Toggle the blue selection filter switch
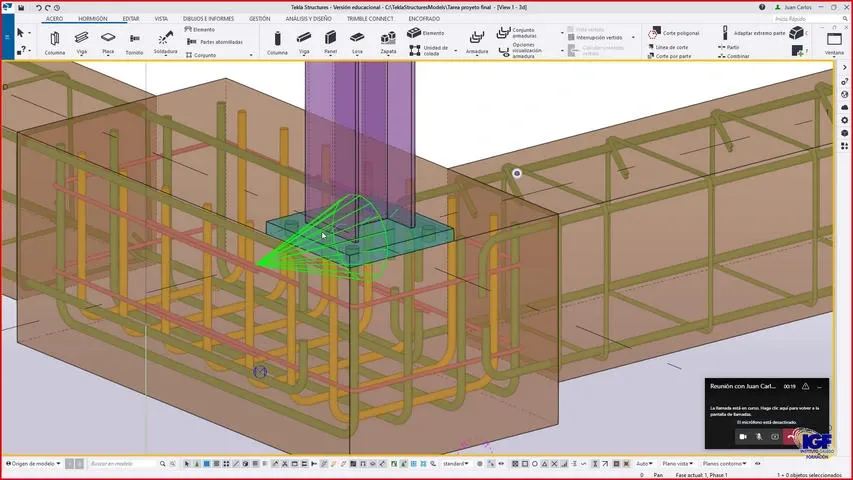 point(207,464)
